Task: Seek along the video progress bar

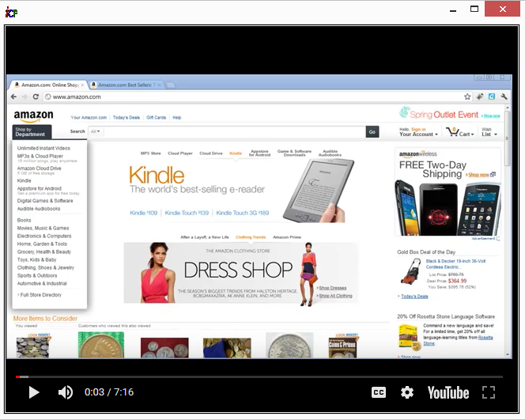Action: 259,376
